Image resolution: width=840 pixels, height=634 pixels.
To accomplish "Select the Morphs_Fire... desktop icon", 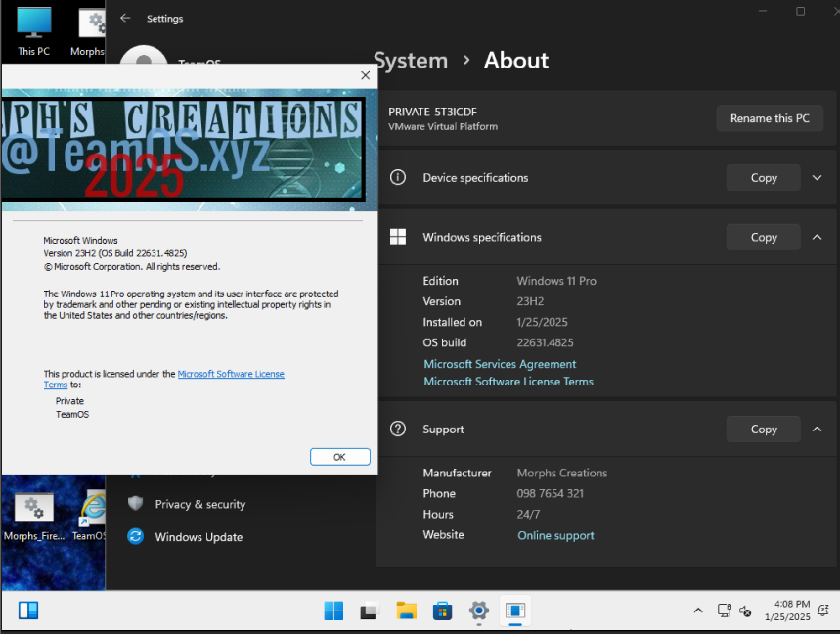I will 34,516.
